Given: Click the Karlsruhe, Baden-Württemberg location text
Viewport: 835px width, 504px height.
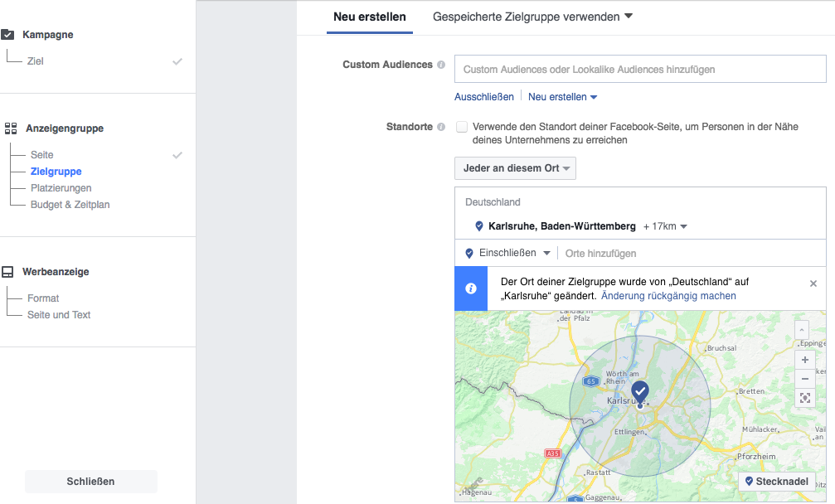Looking at the screenshot, I should [x=562, y=226].
